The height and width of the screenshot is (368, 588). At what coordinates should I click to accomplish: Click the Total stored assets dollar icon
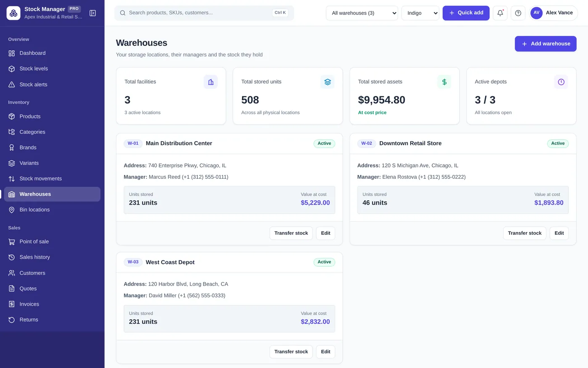tap(444, 82)
